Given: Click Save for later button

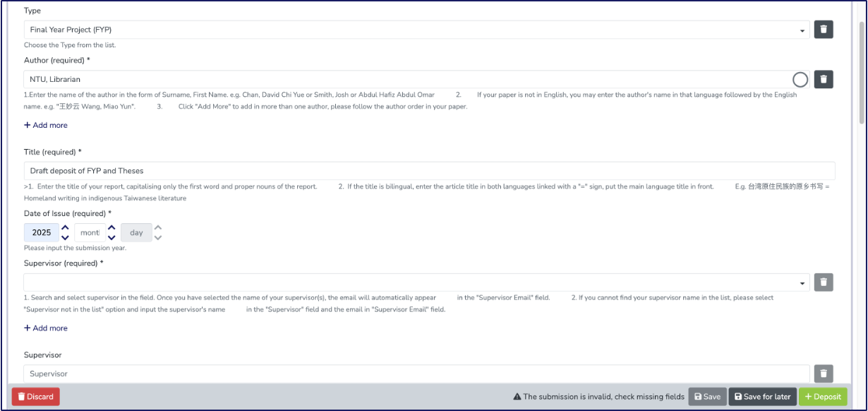Looking at the screenshot, I should pos(762,397).
